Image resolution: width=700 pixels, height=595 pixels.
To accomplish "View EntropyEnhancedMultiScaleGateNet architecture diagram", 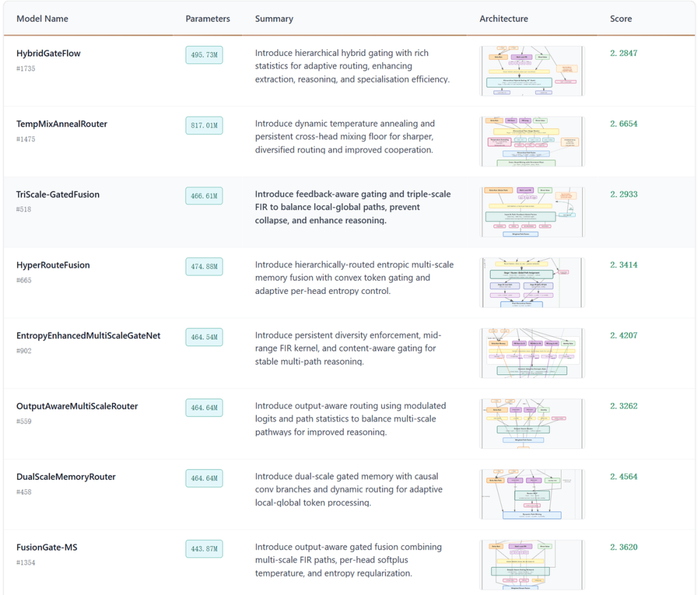I will [532, 353].
